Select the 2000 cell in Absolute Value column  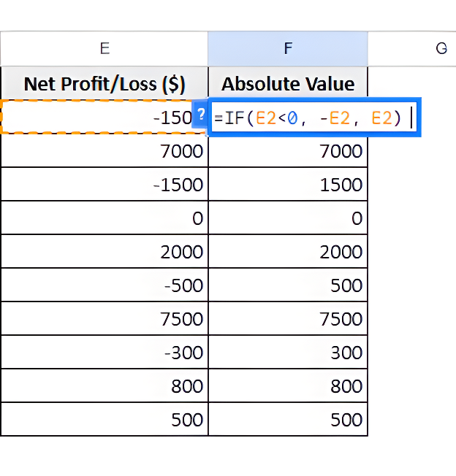pyautogui.click(x=288, y=251)
